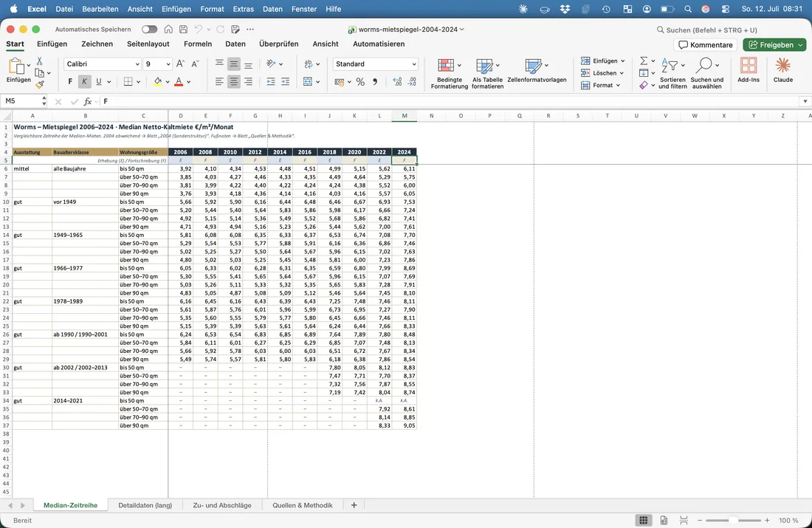Click the Save diskette icon
Image resolution: width=812 pixels, height=528 pixels.
(x=183, y=30)
